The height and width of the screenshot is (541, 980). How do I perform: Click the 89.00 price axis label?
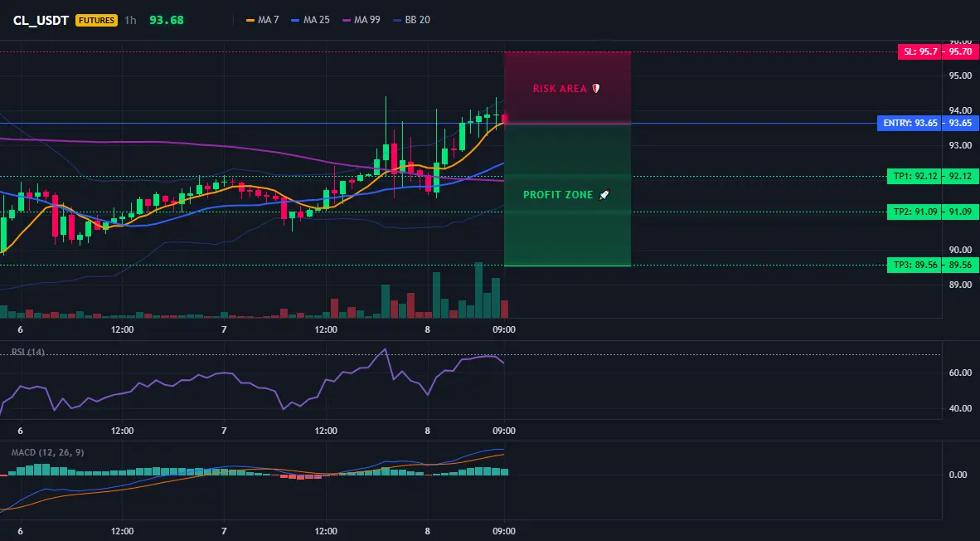960,285
